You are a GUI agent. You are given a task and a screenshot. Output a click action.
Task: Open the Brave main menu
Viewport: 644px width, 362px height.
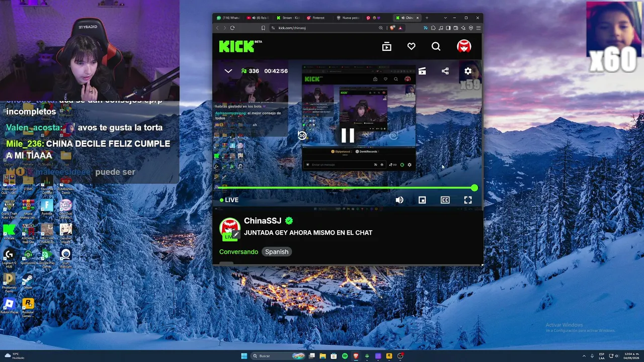pyautogui.click(x=478, y=28)
